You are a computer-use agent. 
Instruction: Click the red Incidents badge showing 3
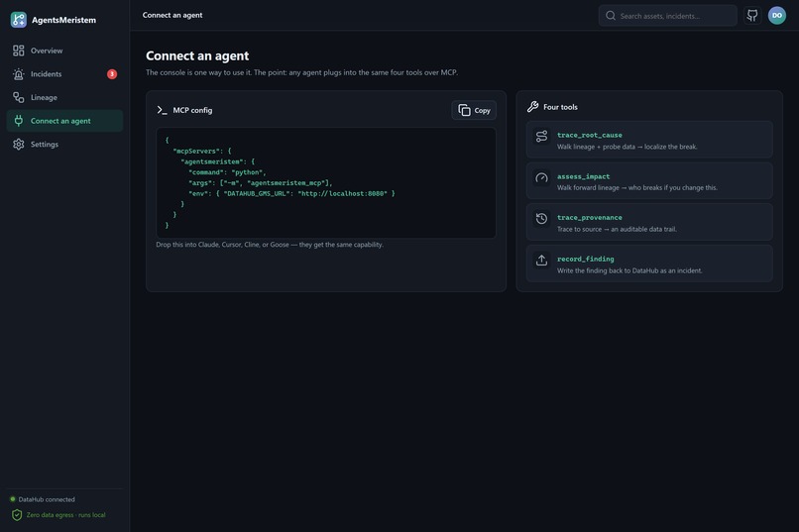point(112,74)
